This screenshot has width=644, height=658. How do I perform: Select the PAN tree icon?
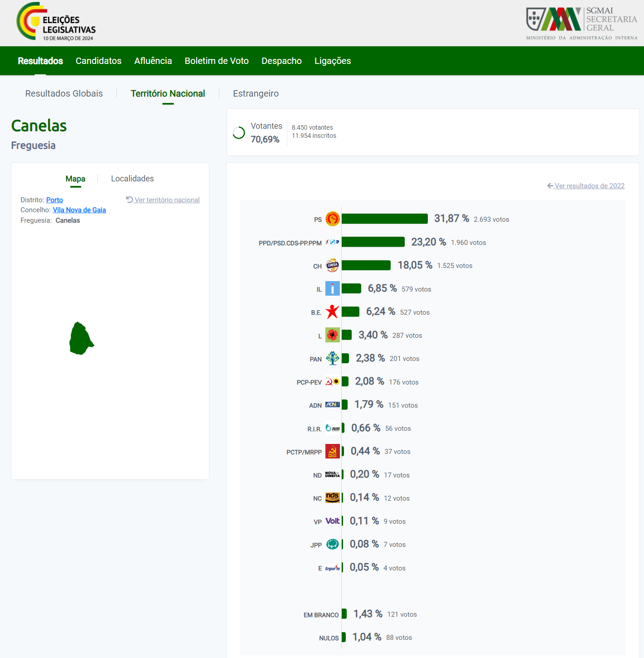pos(333,358)
